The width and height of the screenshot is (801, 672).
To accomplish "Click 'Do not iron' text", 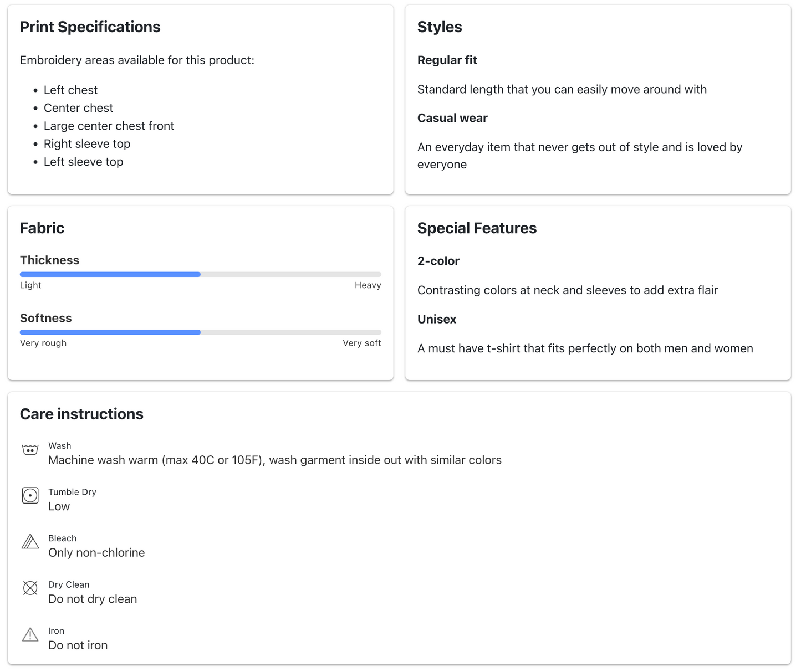I will click(78, 645).
